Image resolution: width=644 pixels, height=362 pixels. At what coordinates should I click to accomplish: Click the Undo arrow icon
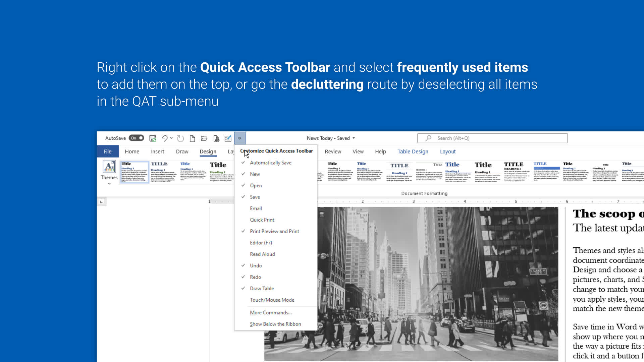[x=164, y=138]
